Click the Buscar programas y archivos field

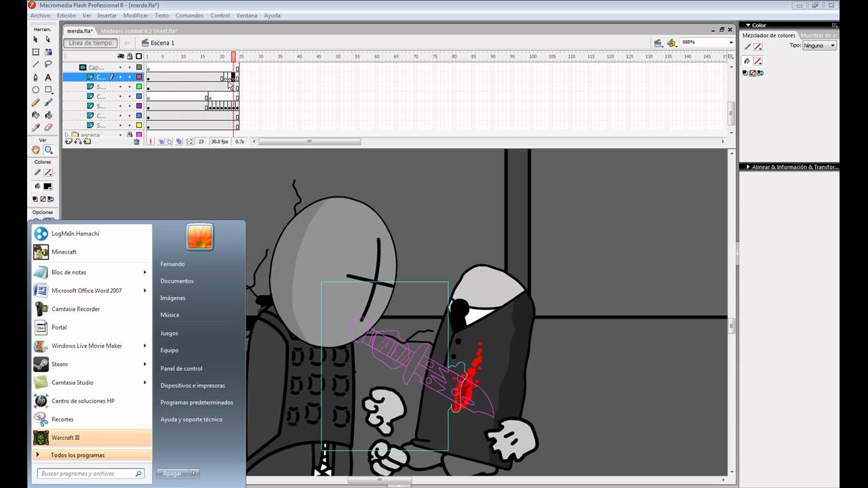click(90, 474)
